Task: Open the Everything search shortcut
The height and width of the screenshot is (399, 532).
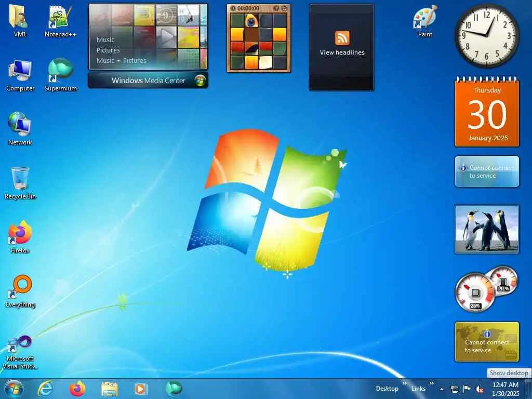Action: 20,291
